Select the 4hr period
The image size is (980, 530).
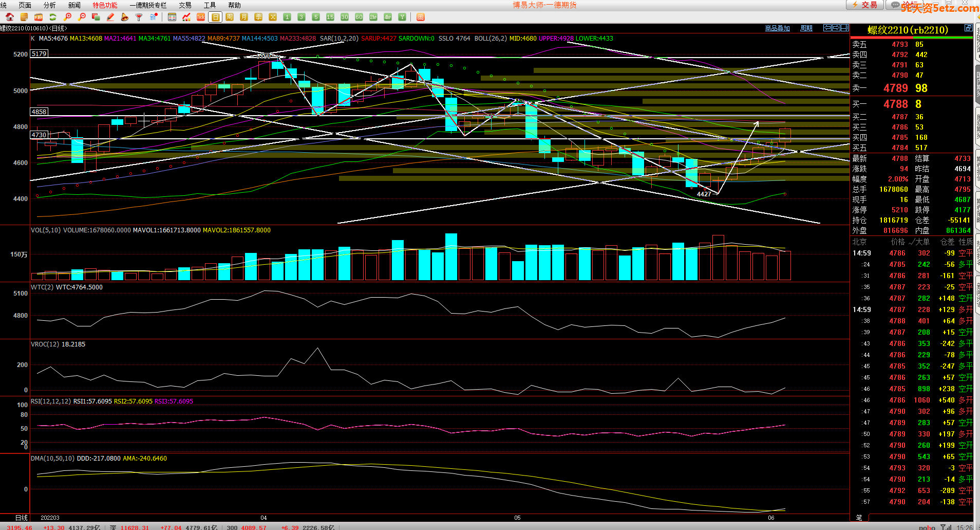(388, 17)
